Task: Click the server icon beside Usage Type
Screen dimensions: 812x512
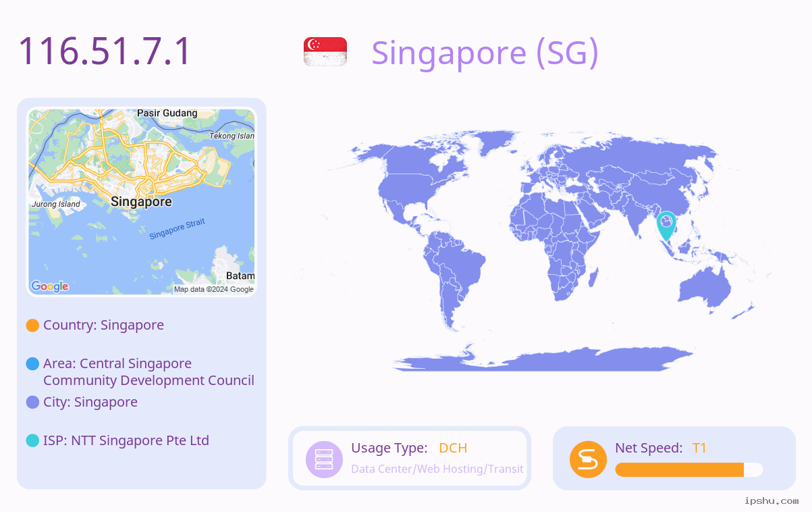Action: click(x=324, y=459)
